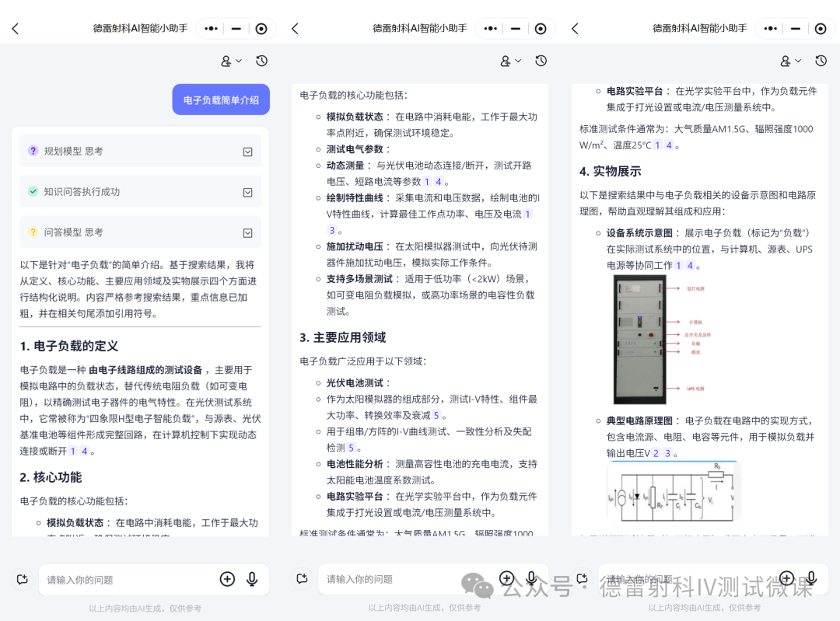This screenshot has height=621, width=840.
Task: Toggle the 知识问答执行成功 collapse box
Action: (247, 192)
